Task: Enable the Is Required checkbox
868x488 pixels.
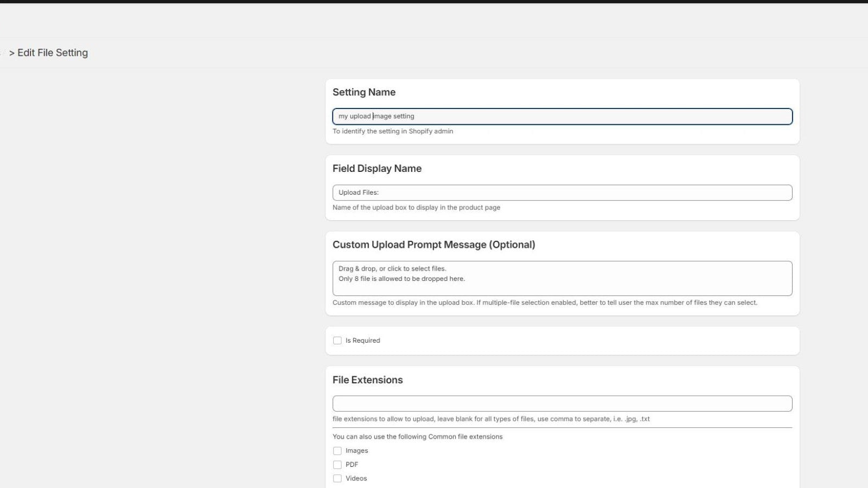Action: (337, 341)
